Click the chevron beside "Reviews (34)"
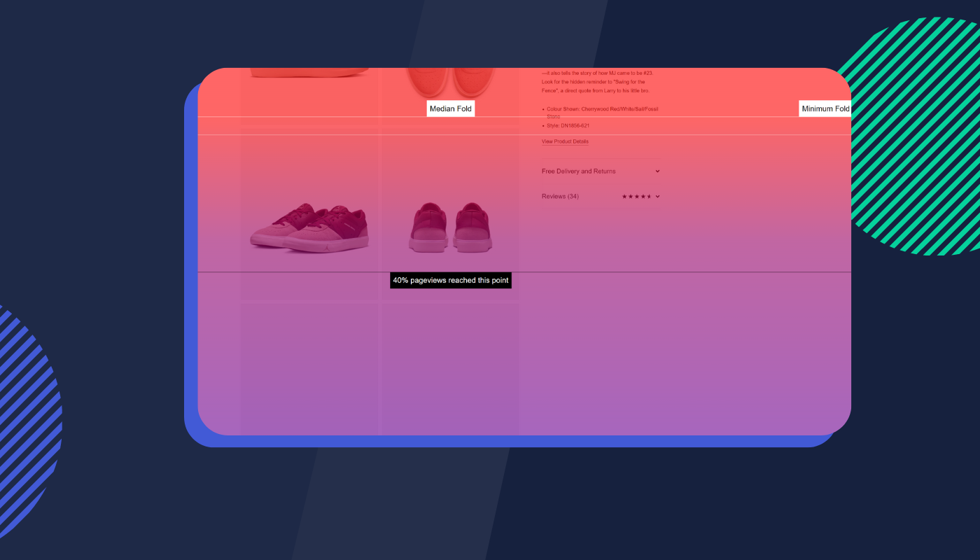The height and width of the screenshot is (560, 980). tap(657, 196)
